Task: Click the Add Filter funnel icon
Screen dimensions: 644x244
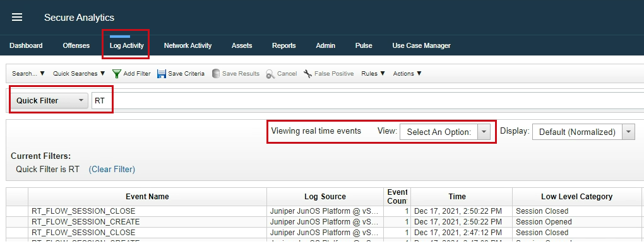Action: 117,74
